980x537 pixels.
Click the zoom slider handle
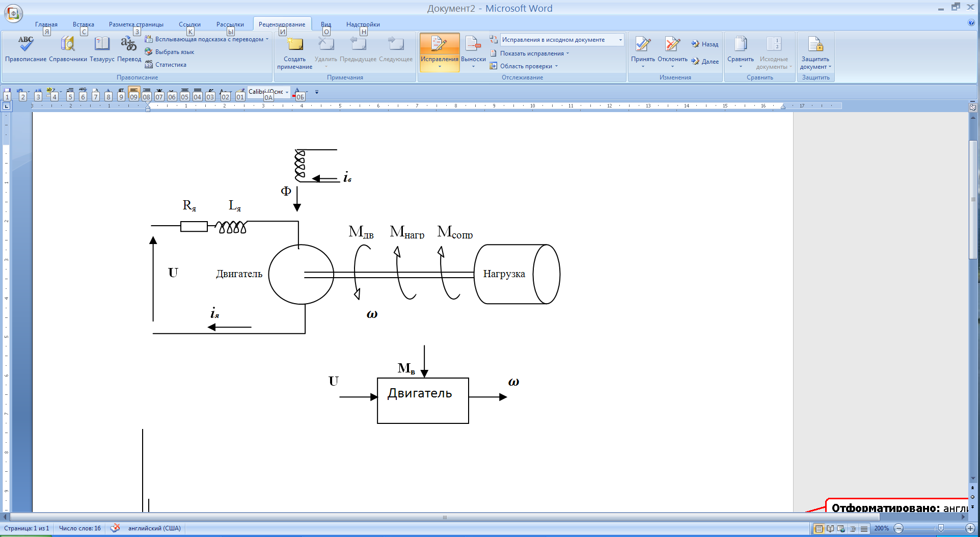941,528
